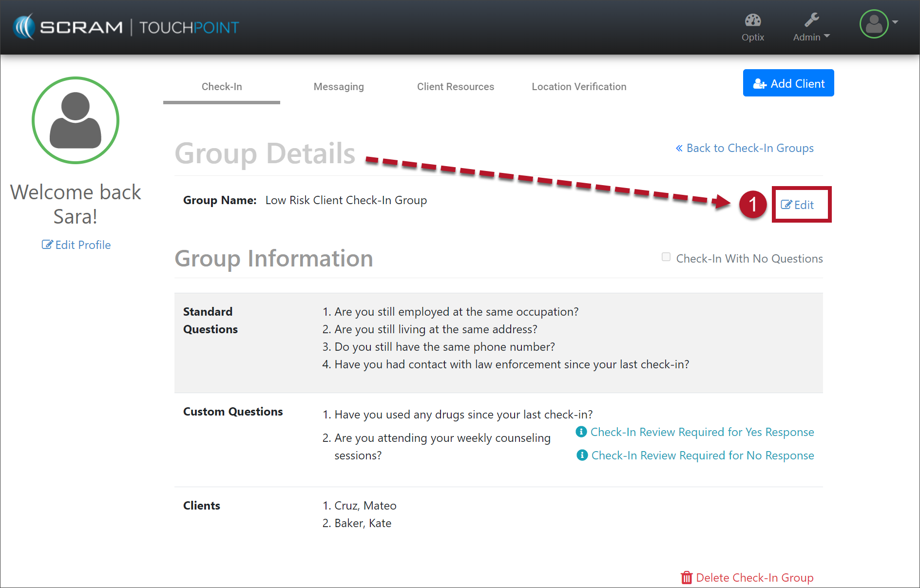Select the Check-In tab
The image size is (920, 588).
222,87
